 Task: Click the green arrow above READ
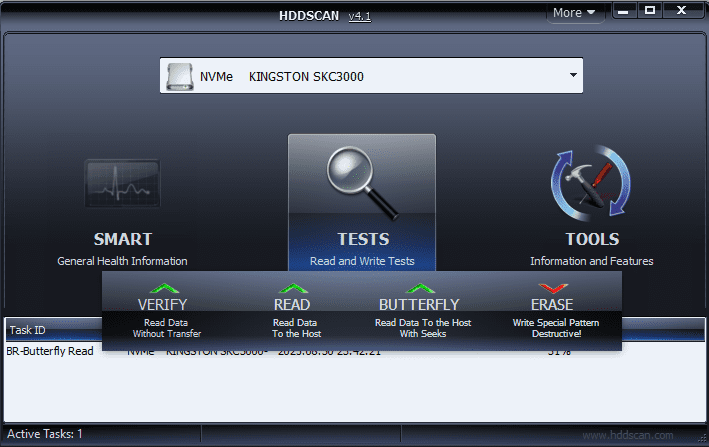click(x=293, y=288)
